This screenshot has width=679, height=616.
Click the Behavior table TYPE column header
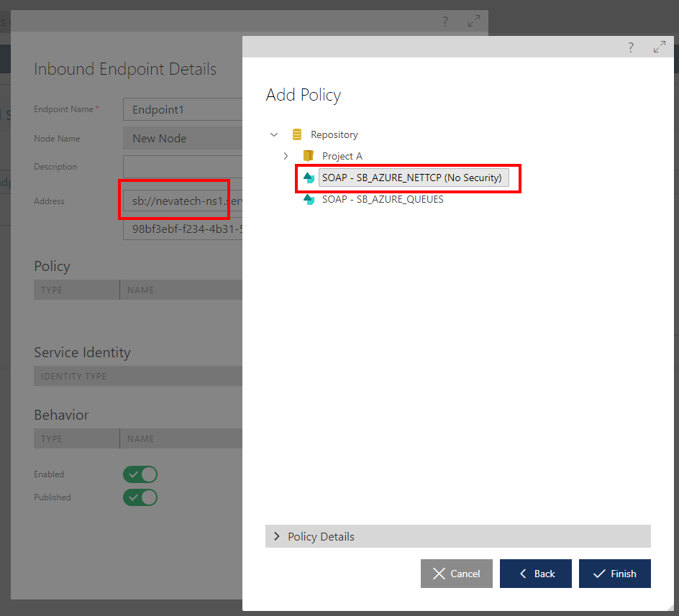pos(77,438)
